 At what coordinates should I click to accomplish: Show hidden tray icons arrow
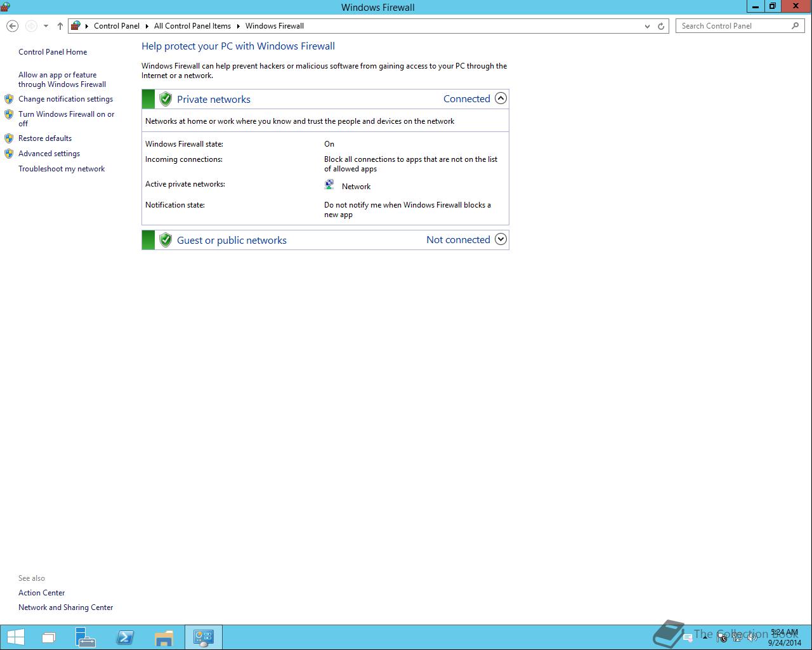(x=705, y=637)
